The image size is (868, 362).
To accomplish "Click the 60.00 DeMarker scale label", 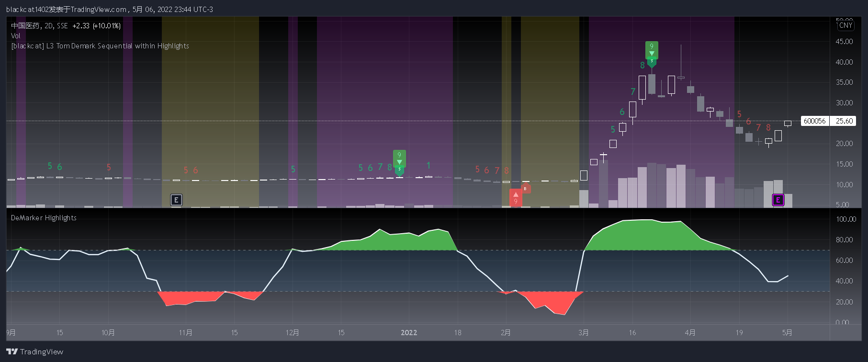I will (844, 260).
